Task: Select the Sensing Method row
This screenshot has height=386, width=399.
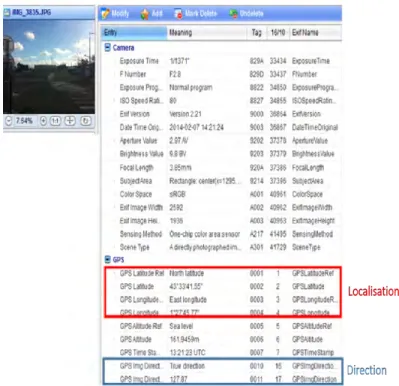Action: click(222, 234)
